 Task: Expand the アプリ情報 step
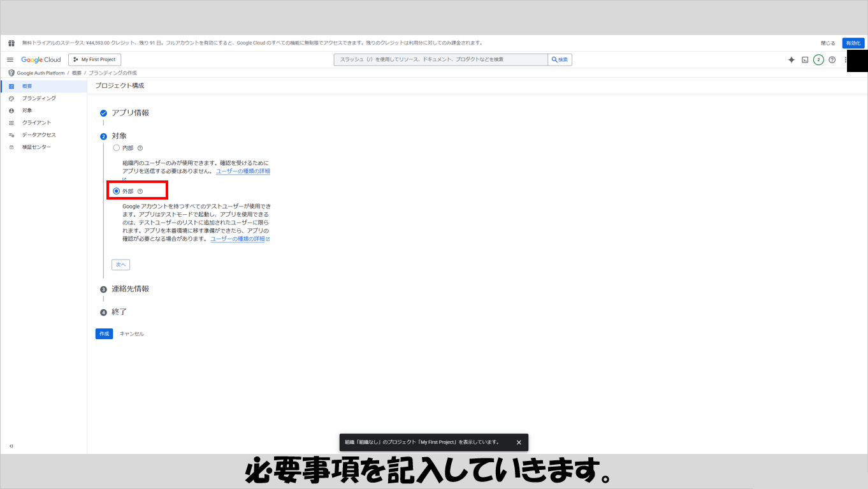point(130,113)
